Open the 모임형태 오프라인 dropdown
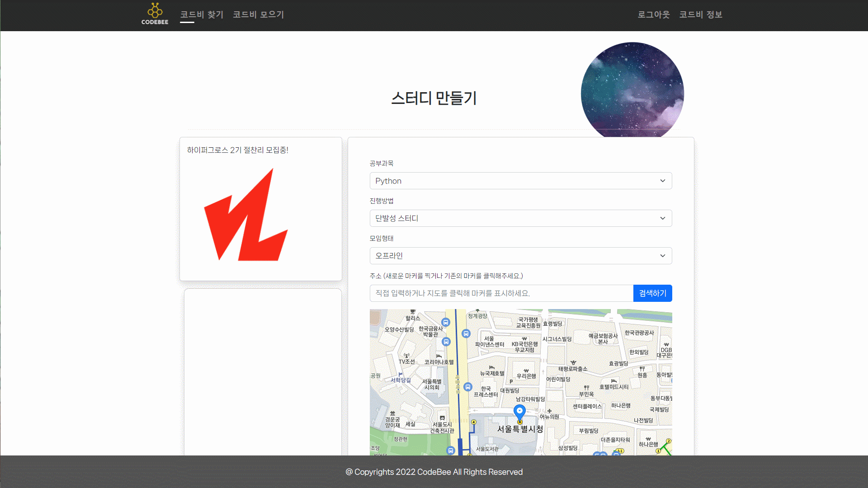 pos(520,256)
